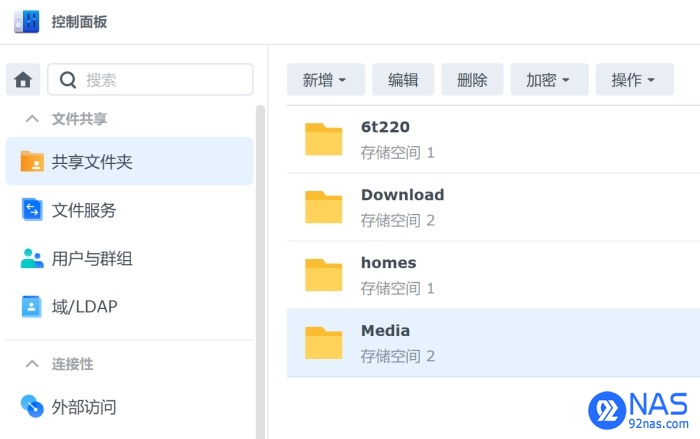Open 用户与群组 in the sidebar

129,259
